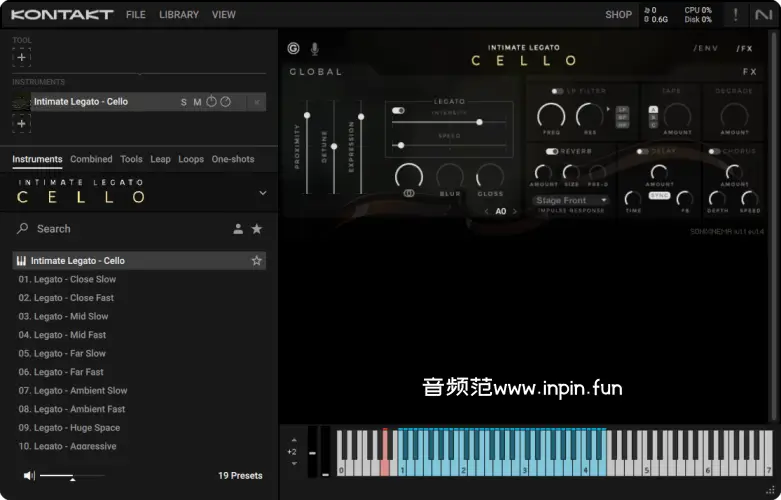The height and width of the screenshot is (500, 781).
Task: Open the LIBRARY menu
Action: (x=179, y=15)
